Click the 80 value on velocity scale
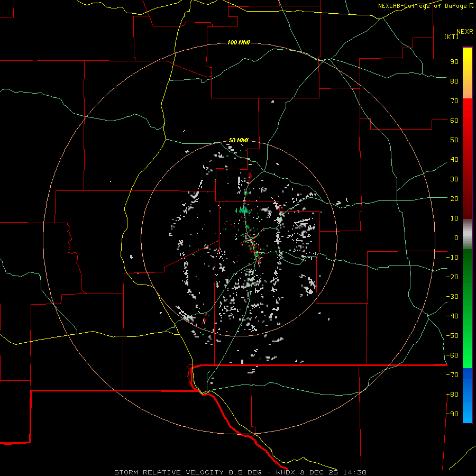This screenshot has width=476, height=476. pos(454,81)
